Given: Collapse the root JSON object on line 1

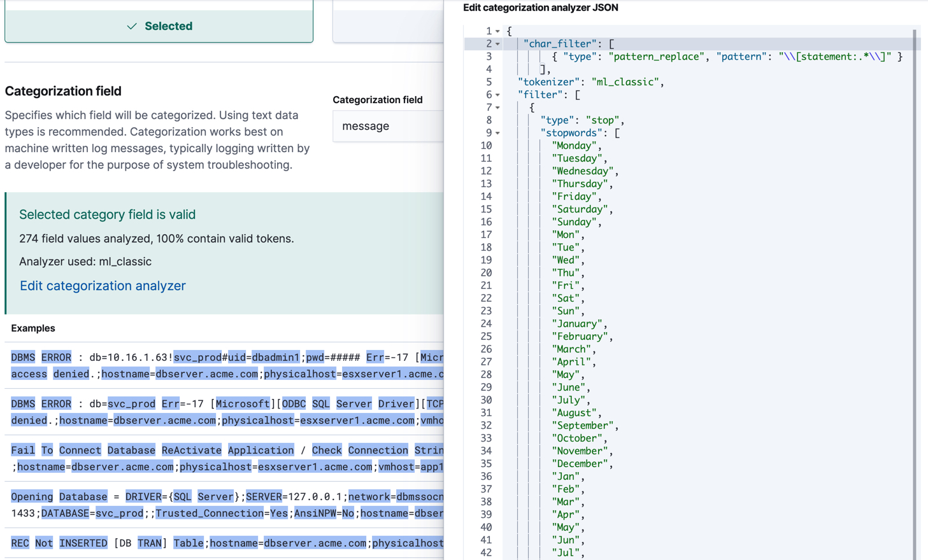Looking at the screenshot, I should [496, 31].
